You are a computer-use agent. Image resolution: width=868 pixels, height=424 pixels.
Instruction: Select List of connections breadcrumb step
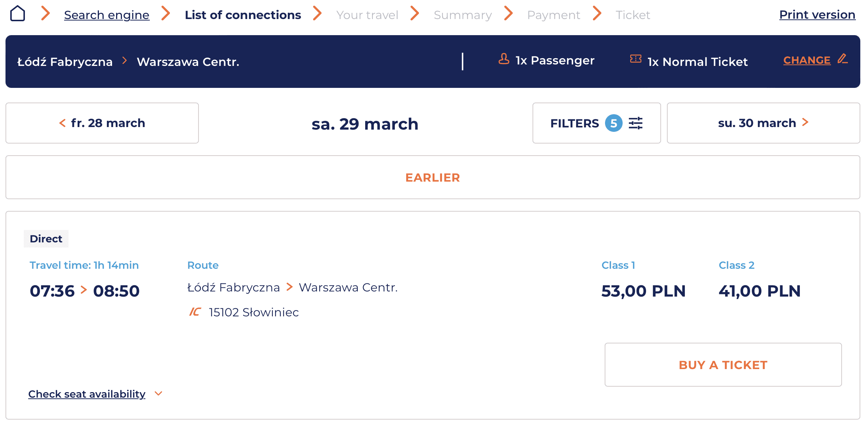(x=243, y=15)
